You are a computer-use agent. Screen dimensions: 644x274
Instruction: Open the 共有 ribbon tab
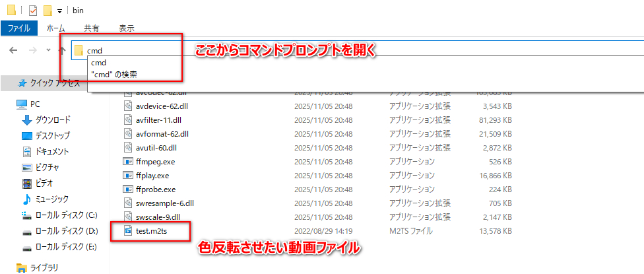[91, 28]
